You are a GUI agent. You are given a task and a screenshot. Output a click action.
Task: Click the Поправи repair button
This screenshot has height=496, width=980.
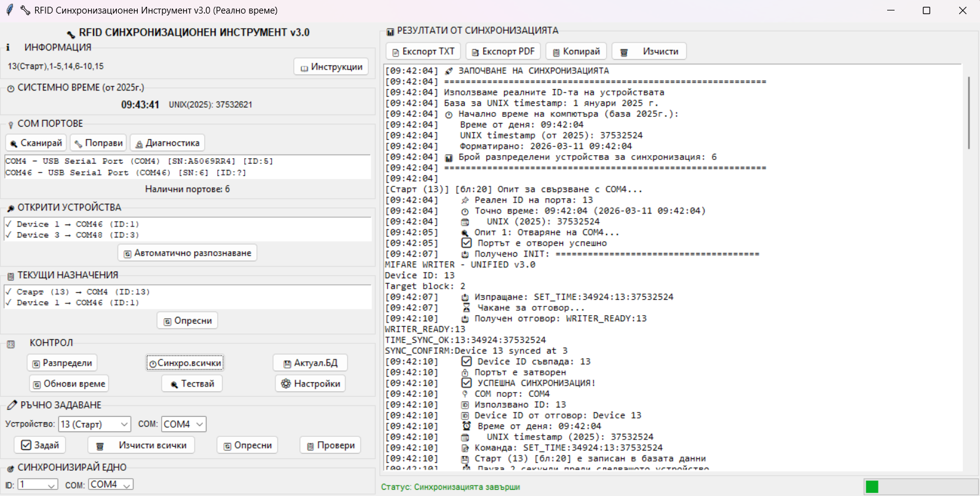pos(98,143)
